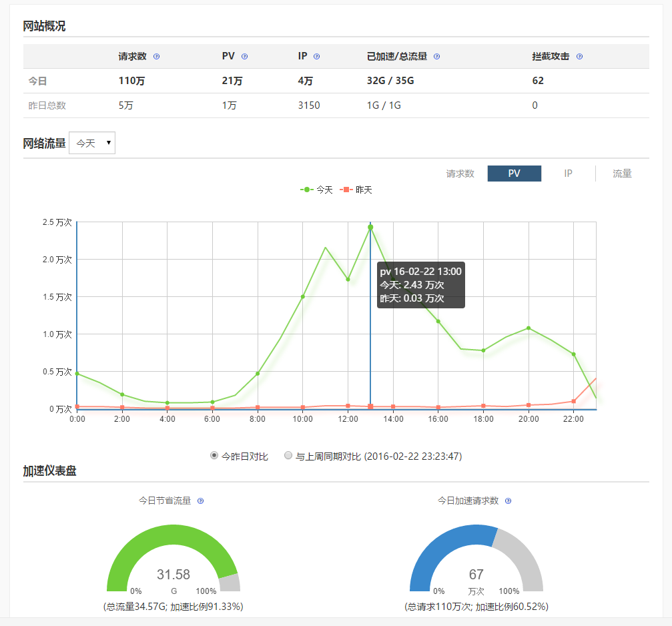Select the IP chart view
The image size is (672, 626).
[568, 173]
